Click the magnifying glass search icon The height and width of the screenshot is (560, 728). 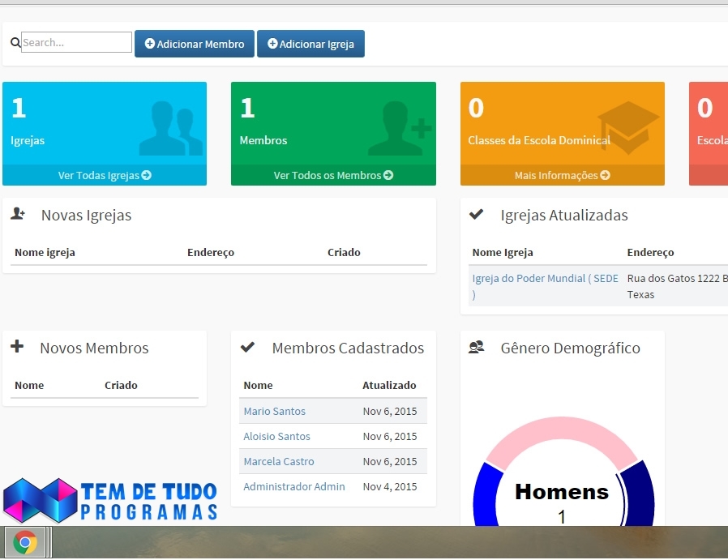(15, 41)
